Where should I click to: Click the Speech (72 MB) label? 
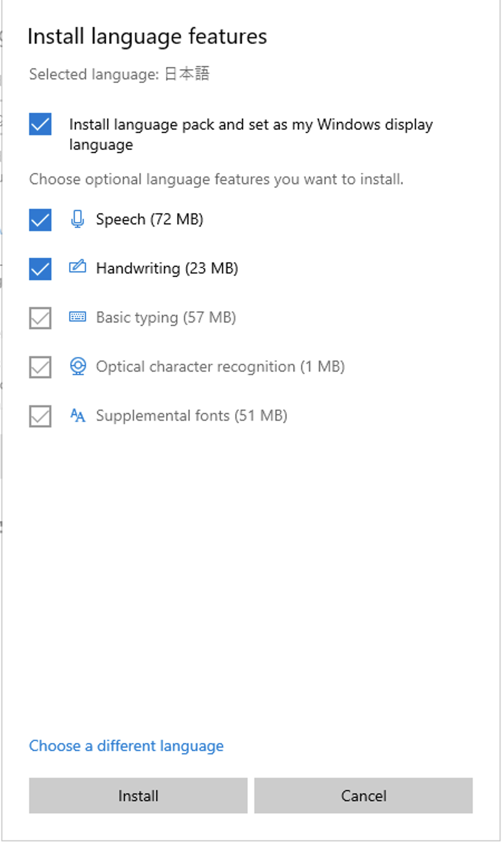tap(149, 219)
